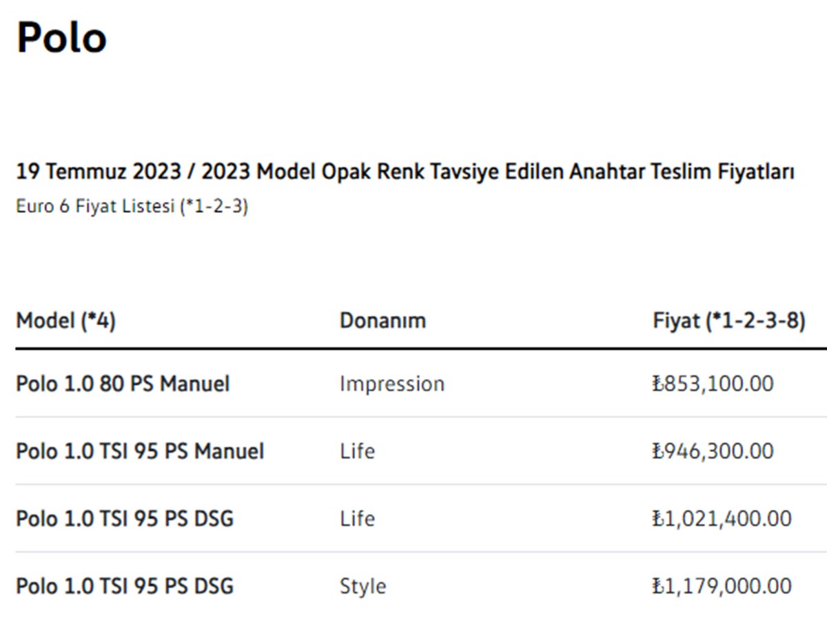Click Life trim in the DSG row
The height and width of the screenshot is (644, 827).
pyautogui.click(x=357, y=518)
